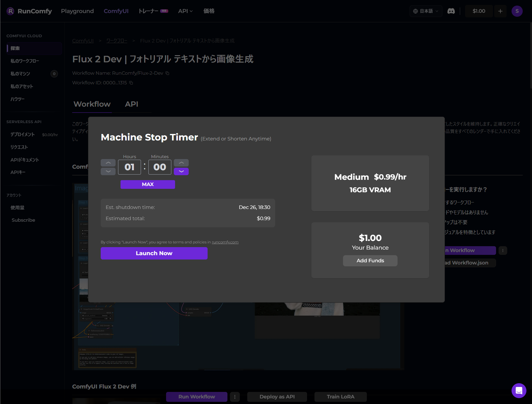The image size is (532, 404).
Task: Expand the 日本語 language dropdown
Action: [x=426, y=11]
